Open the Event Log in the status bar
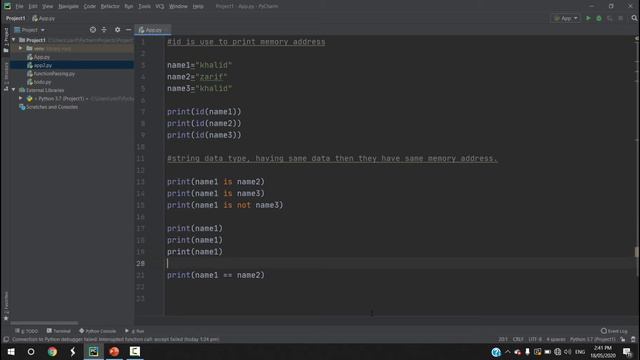The height and width of the screenshot is (360, 640). (614, 331)
